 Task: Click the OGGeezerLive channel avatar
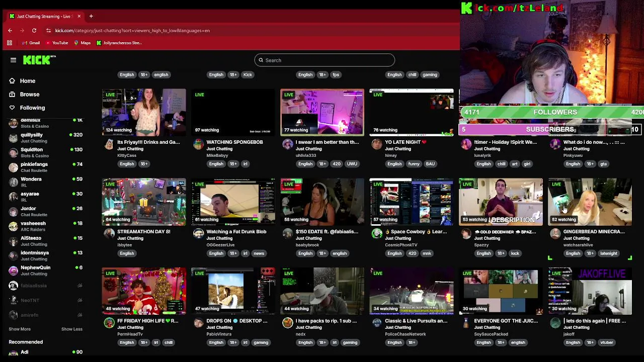(198, 234)
